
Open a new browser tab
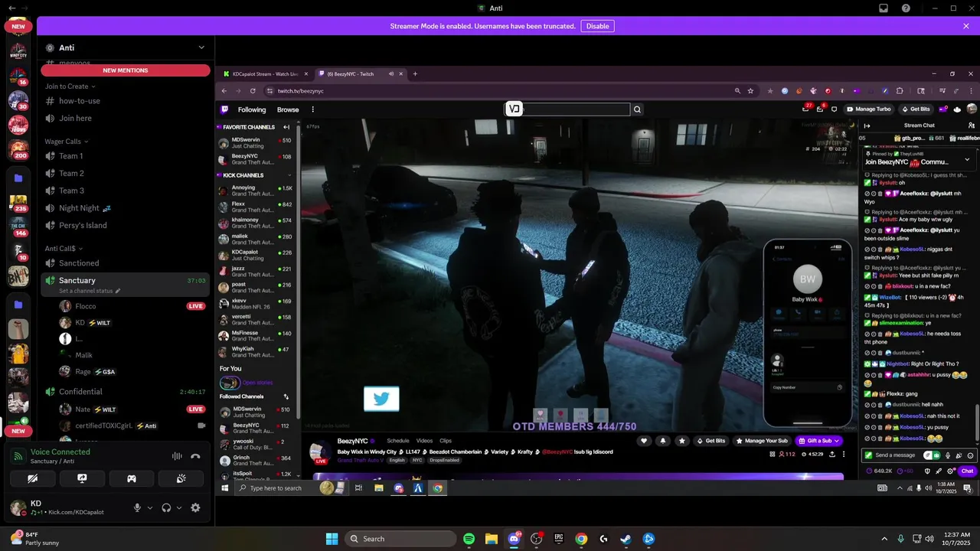(415, 74)
